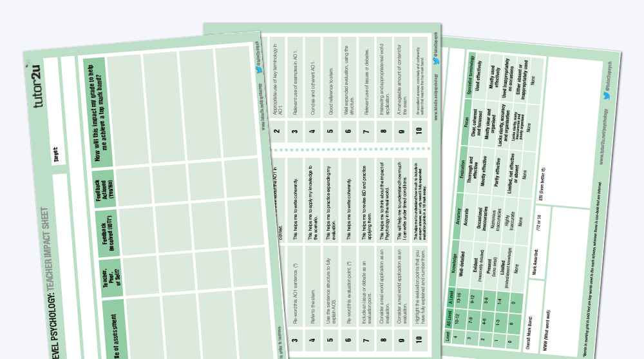Image resolution: width=644 pixels, height=359 pixels.
Task: Click 'Relevant use of examples in AO 1.'
Action: [x=296, y=82]
